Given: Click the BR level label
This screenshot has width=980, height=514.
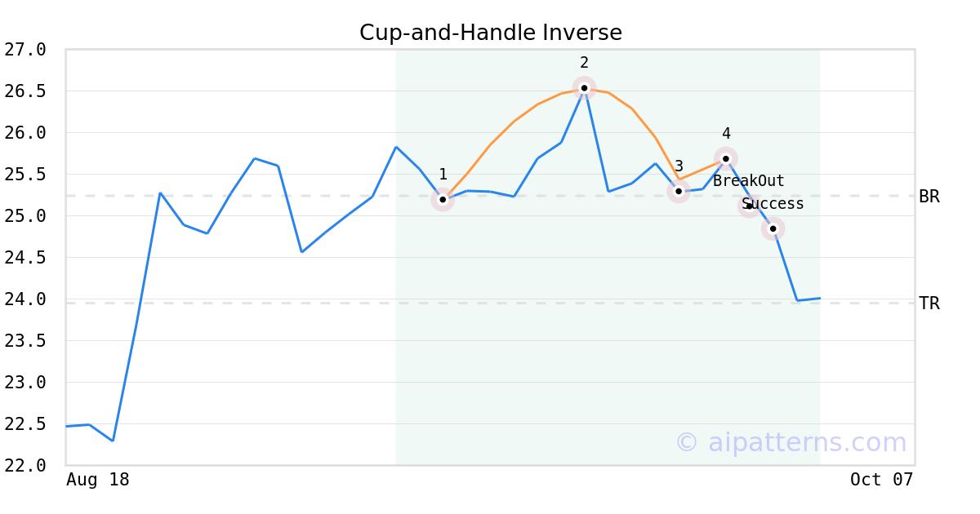Looking at the screenshot, I should click(x=929, y=197).
